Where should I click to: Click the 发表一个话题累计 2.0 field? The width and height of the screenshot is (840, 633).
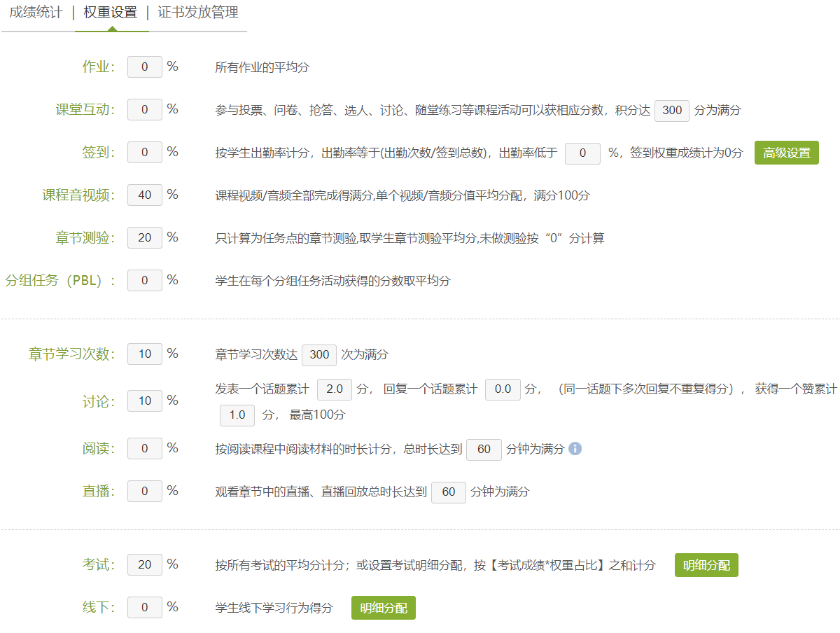pyautogui.click(x=335, y=389)
